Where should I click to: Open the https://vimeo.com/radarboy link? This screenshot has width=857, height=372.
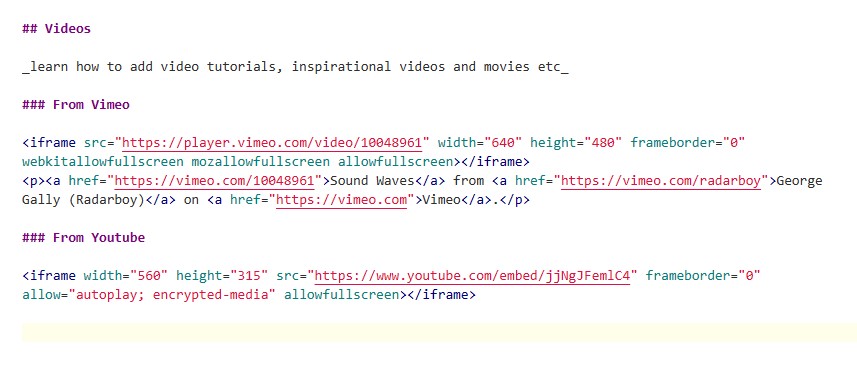pyautogui.click(x=661, y=181)
